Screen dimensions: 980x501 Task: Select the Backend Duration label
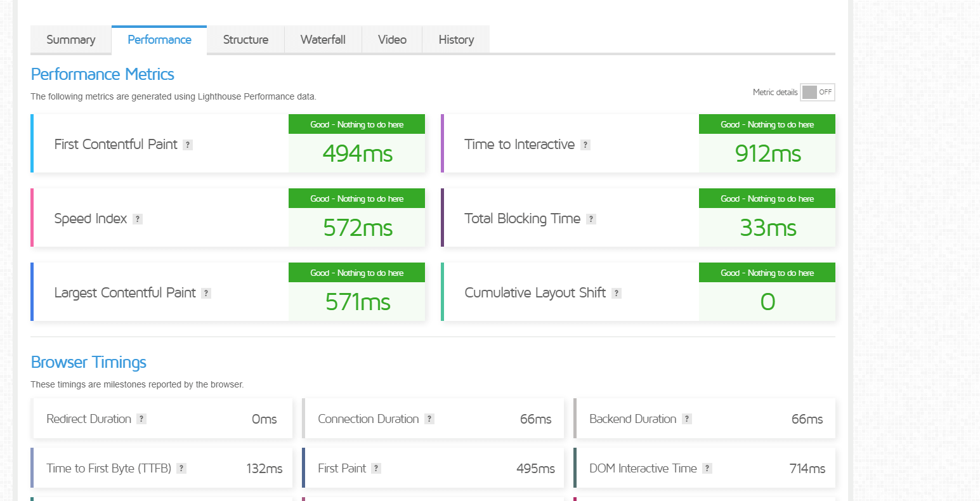coord(633,419)
